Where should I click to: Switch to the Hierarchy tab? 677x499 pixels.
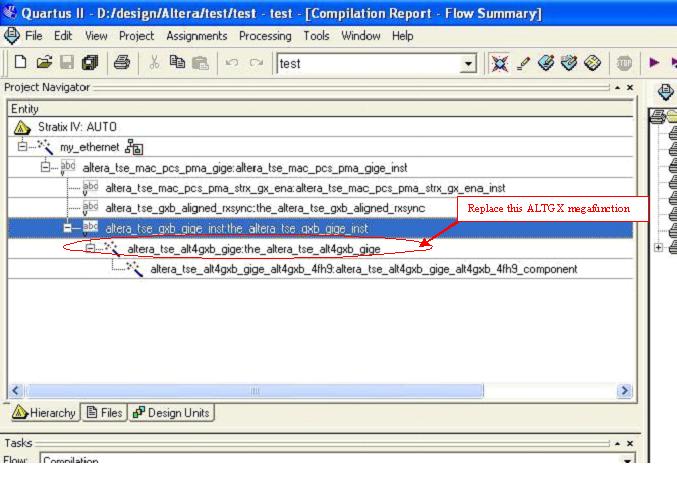(44, 413)
